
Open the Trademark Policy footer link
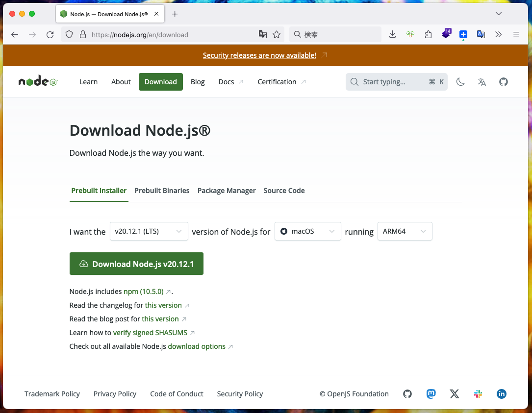pos(52,394)
